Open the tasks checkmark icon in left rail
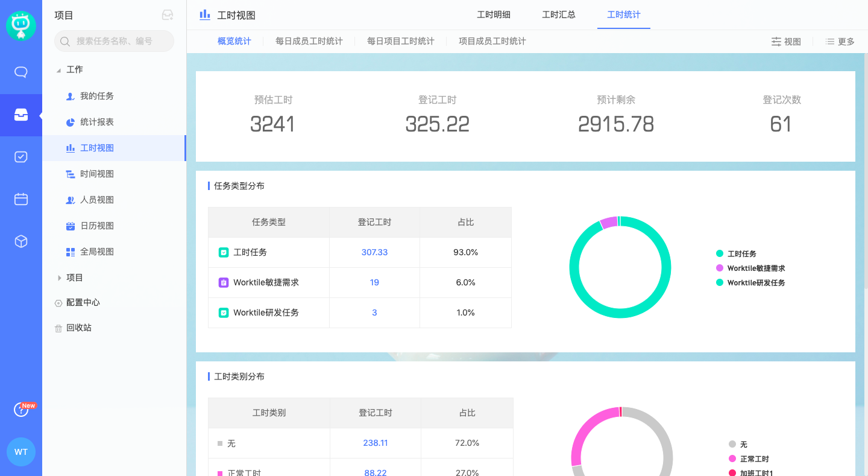This screenshot has height=476, width=868. 21,157
